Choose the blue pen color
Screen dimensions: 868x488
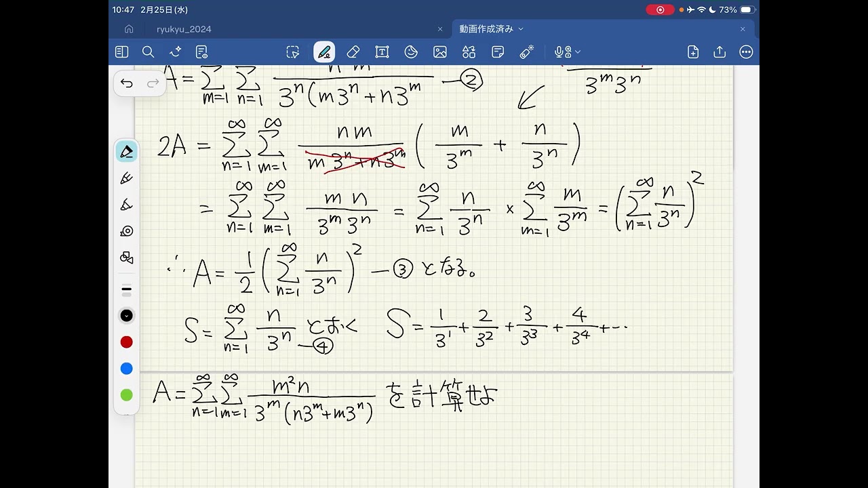tap(126, 369)
